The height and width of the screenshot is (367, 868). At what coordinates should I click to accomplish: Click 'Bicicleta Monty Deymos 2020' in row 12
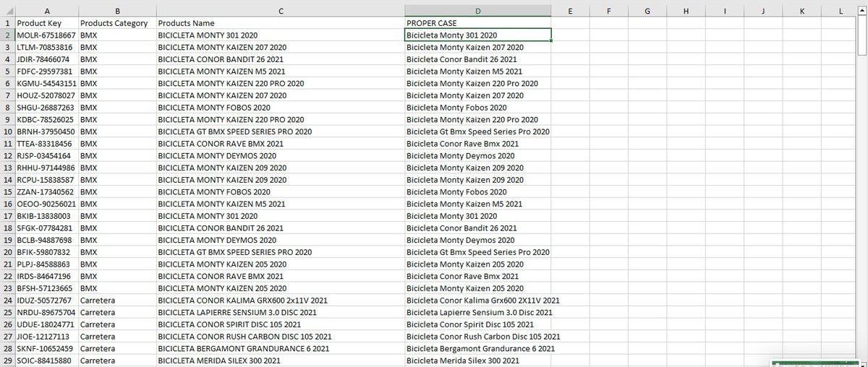tap(478, 155)
